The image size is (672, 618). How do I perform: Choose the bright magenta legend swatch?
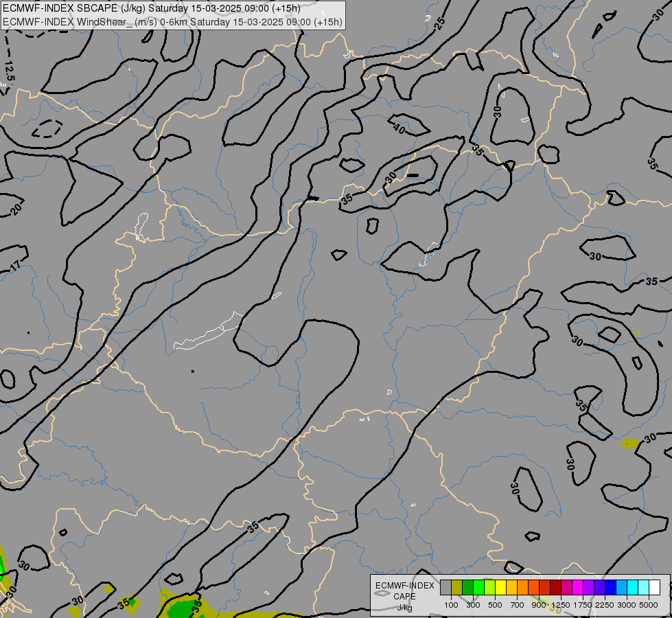[578, 587]
